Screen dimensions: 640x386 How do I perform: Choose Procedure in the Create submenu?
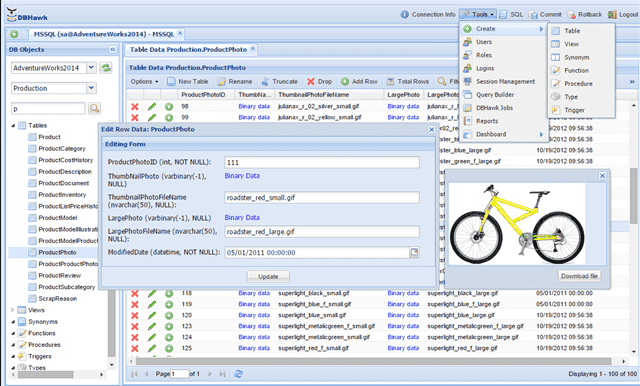pos(578,84)
